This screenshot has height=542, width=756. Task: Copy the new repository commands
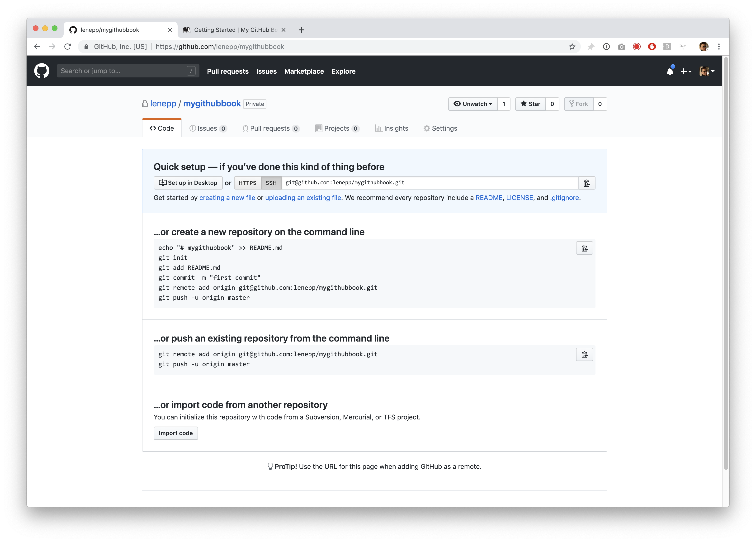(584, 248)
